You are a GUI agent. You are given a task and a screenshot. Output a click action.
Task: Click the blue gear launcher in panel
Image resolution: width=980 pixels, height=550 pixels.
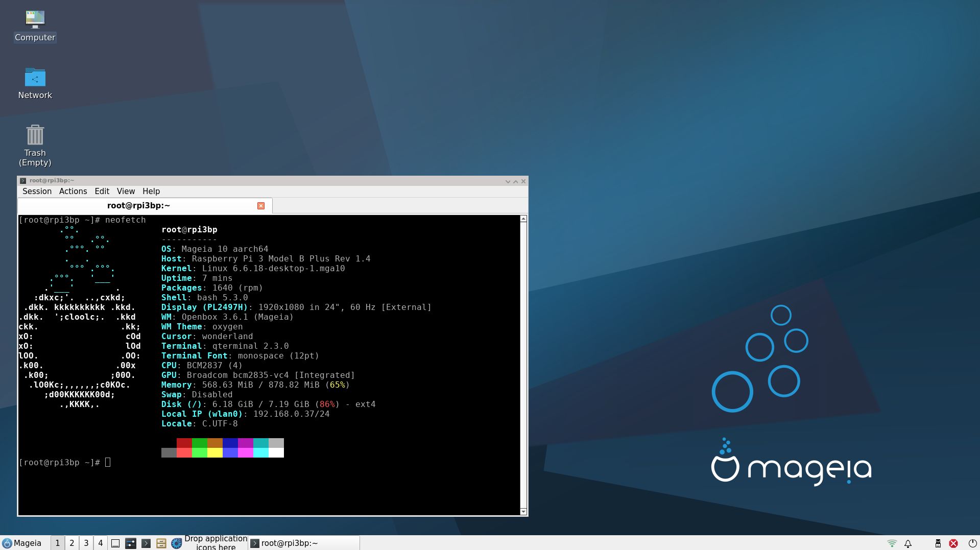177,543
